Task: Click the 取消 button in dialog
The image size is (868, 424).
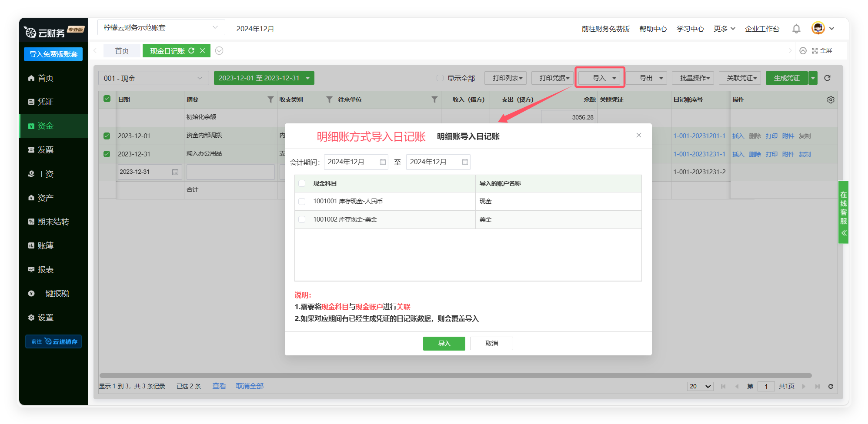Action: click(x=491, y=344)
